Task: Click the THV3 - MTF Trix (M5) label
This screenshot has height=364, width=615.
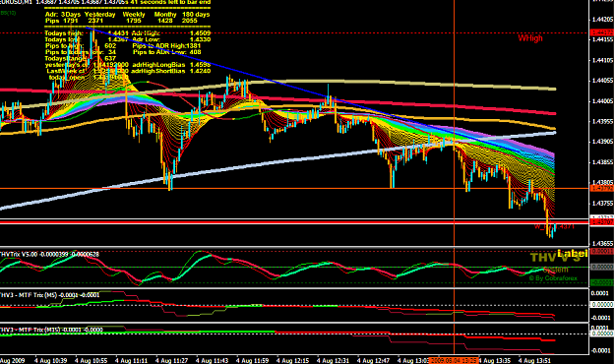Action: 50,295
